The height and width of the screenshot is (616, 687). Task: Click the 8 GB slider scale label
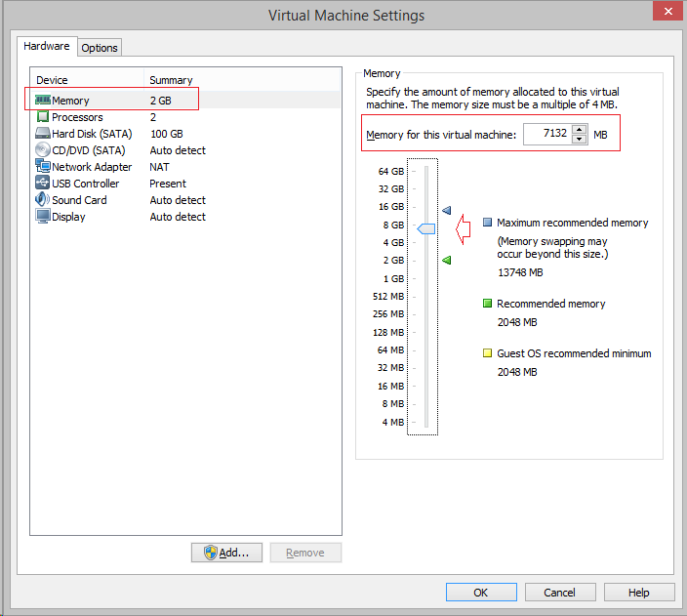pos(393,225)
